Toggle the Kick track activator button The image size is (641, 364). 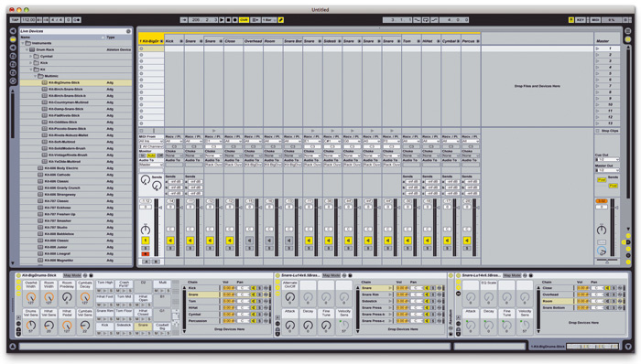[170, 241]
